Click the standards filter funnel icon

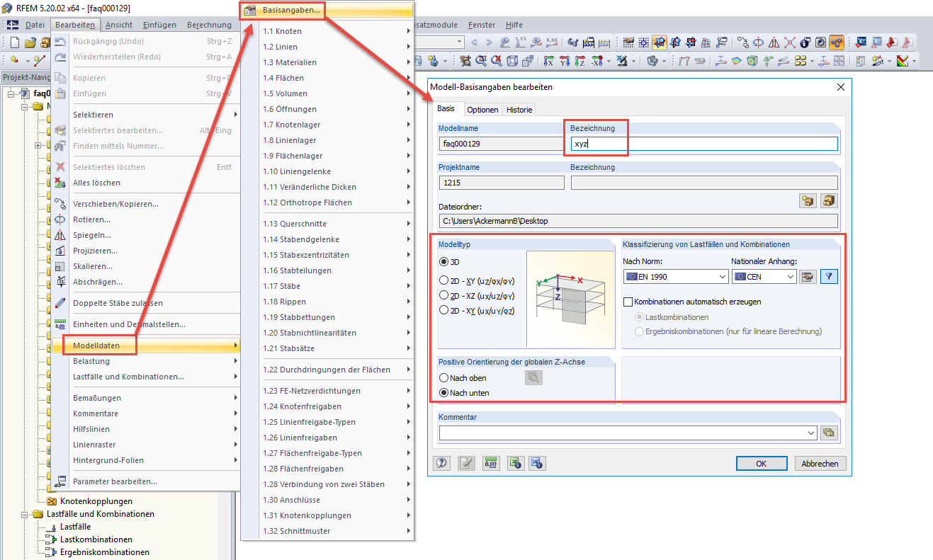pos(829,277)
